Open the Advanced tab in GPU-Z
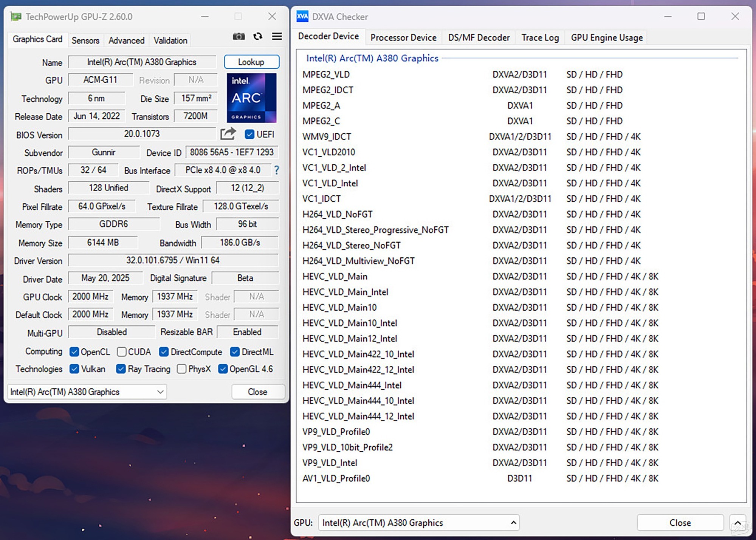The width and height of the screenshot is (756, 540). point(126,40)
